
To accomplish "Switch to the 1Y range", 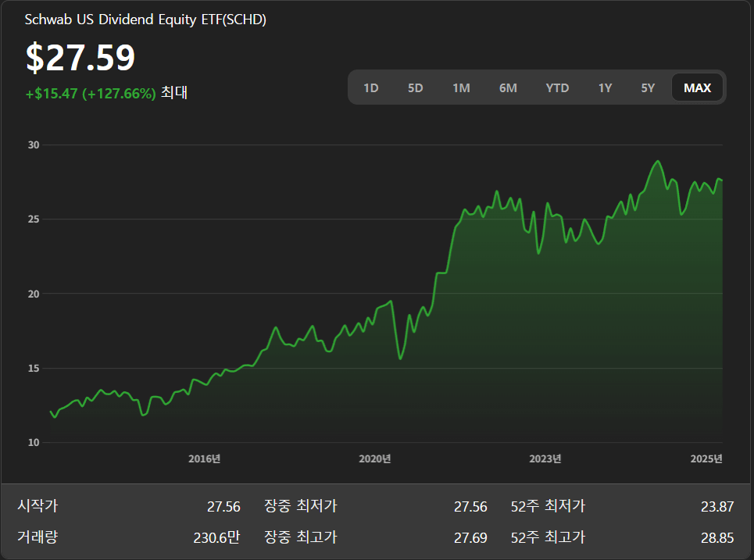I will click(605, 88).
